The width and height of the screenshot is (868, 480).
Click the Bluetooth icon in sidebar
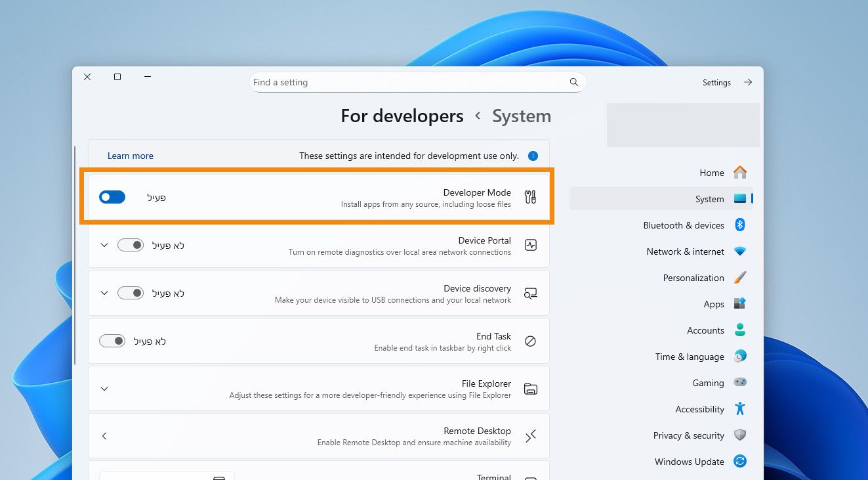click(x=740, y=225)
